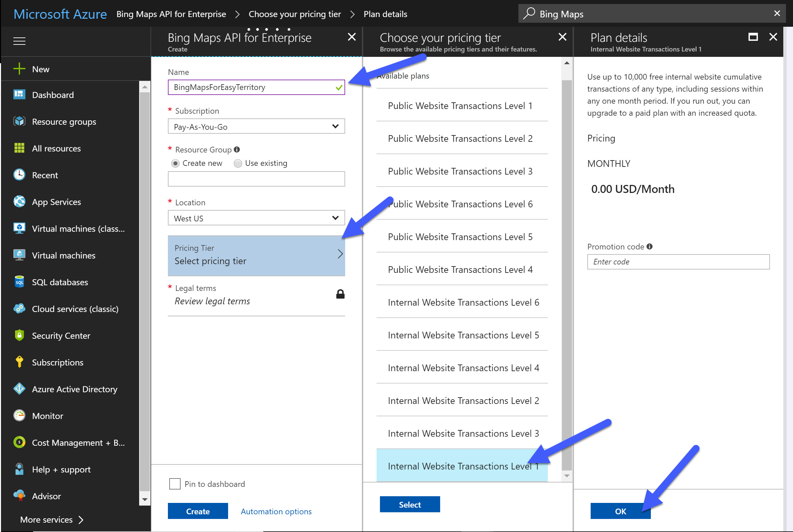Click the Resource Group info icon

(237, 149)
